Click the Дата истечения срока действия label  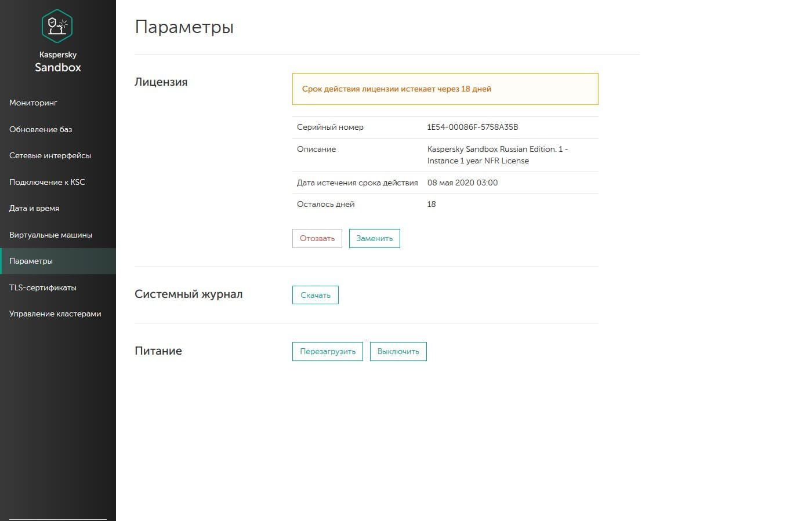click(357, 183)
